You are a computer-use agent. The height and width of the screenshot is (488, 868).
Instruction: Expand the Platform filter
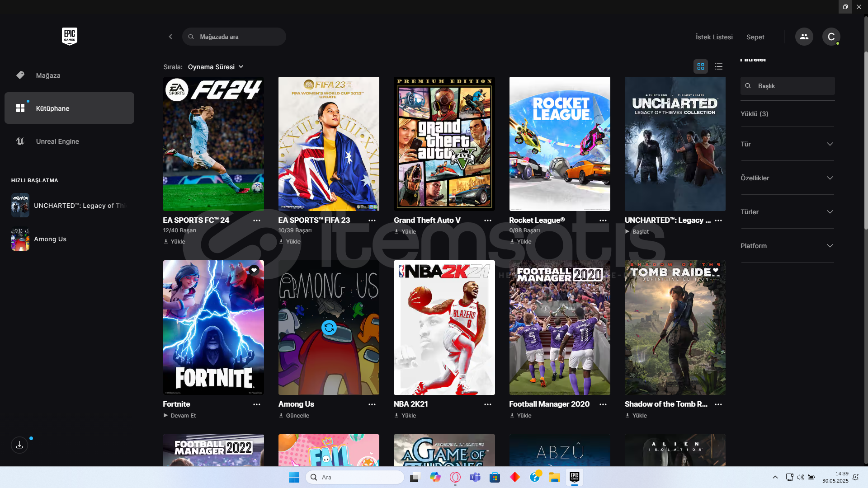coord(787,246)
